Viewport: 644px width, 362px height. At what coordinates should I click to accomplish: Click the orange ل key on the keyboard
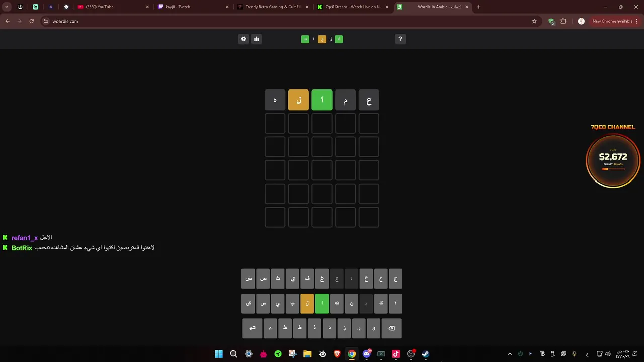coord(307,303)
